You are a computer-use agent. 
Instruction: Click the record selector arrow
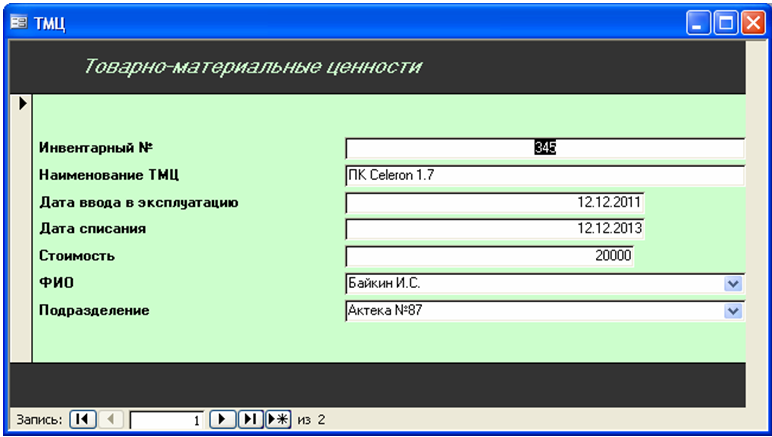[x=21, y=102]
